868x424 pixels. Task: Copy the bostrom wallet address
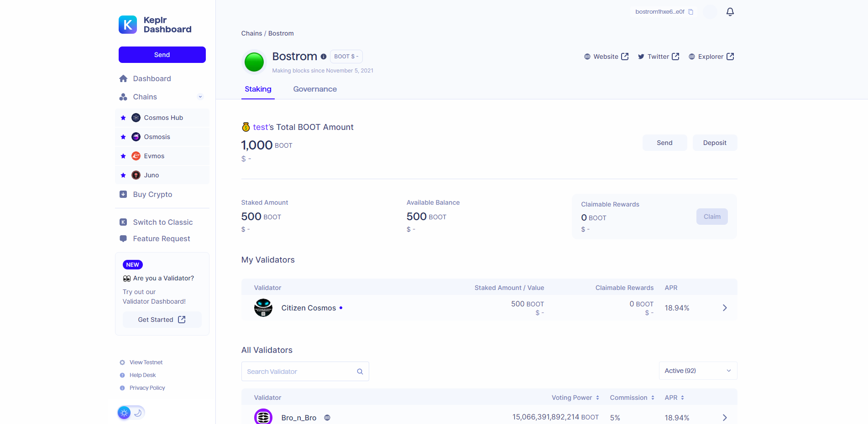point(690,12)
